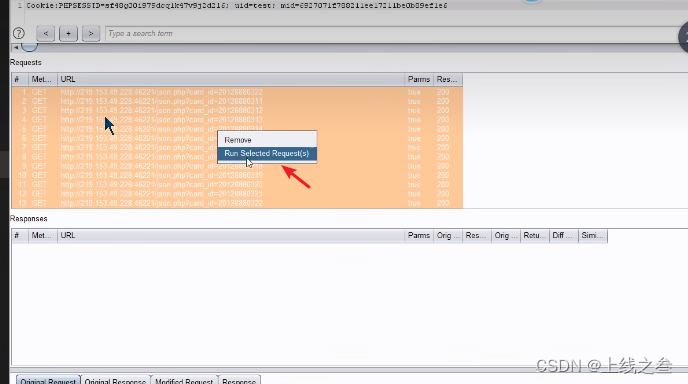Select request row 2 ending 20128880311
This screenshot has width=688, height=384.
click(x=237, y=101)
